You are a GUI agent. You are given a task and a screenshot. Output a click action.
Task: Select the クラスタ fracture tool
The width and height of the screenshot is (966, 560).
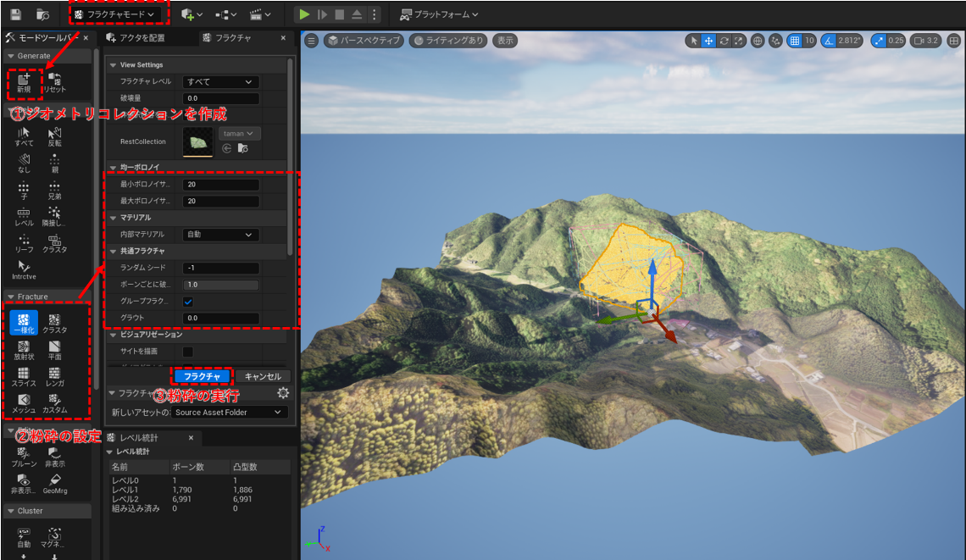pyautogui.click(x=54, y=323)
